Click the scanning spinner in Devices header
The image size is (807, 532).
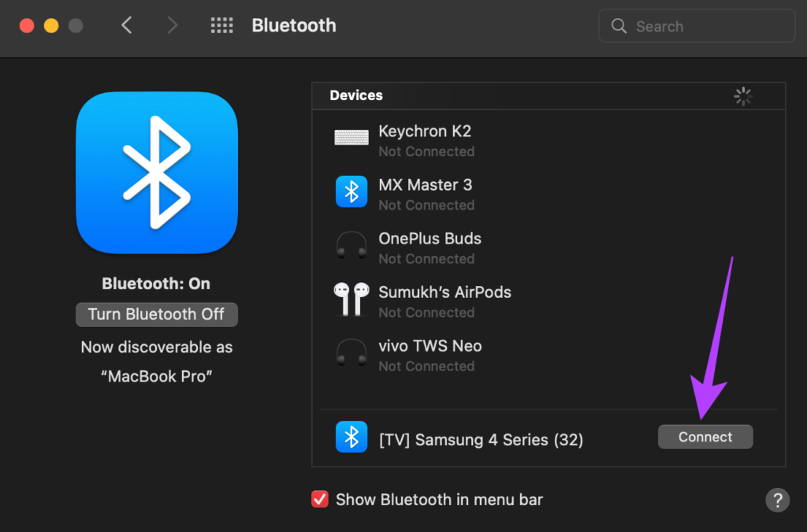coord(742,95)
